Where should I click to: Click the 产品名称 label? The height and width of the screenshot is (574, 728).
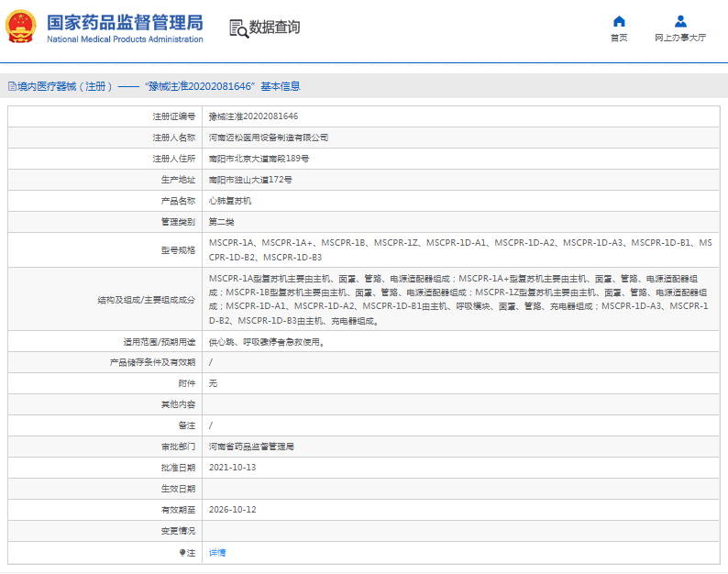click(x=178, y=201)
